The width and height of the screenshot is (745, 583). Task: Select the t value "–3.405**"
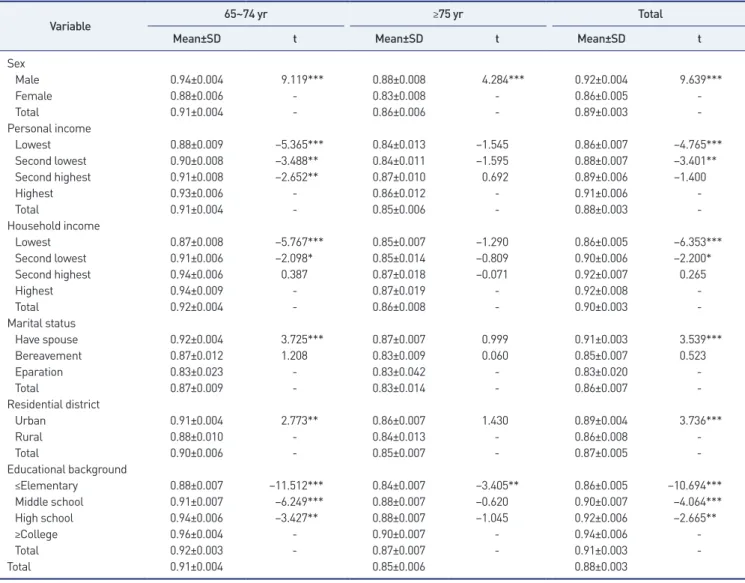click(497, 486)
